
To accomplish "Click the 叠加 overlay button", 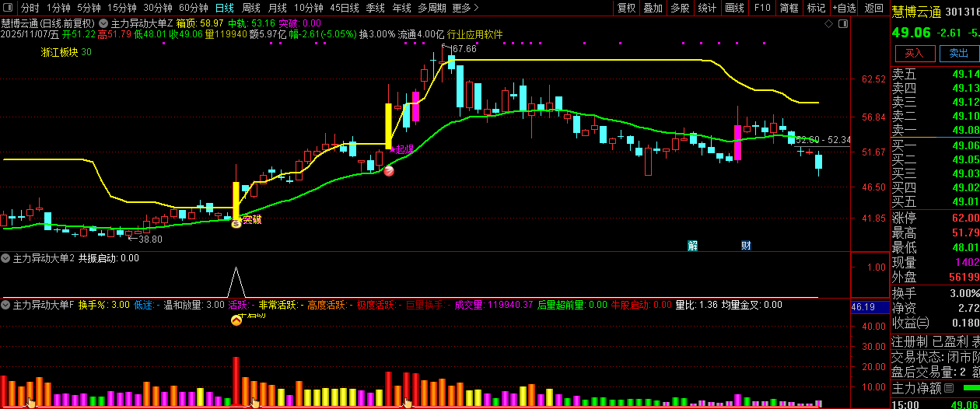I will tap(653, 8).
